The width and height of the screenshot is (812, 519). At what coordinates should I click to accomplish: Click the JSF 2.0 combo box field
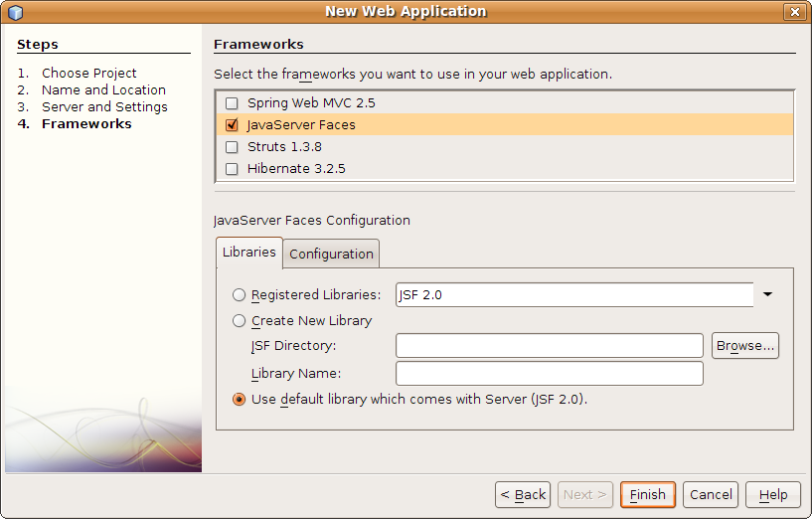pyautogui.click(x=574, y=294)
